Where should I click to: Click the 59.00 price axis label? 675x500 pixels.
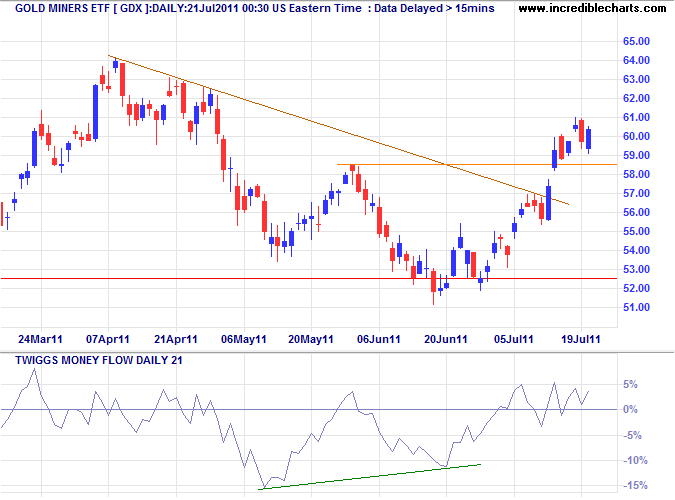click(x=636, y=155)
